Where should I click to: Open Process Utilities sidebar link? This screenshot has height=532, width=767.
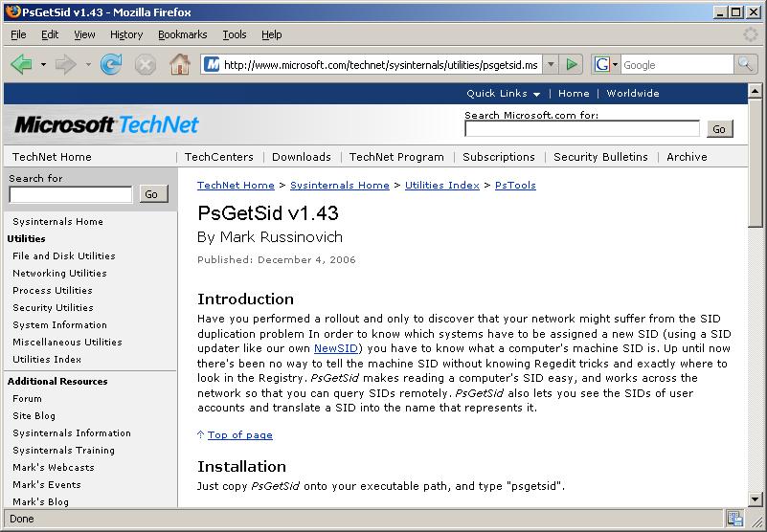click(53, 291)
